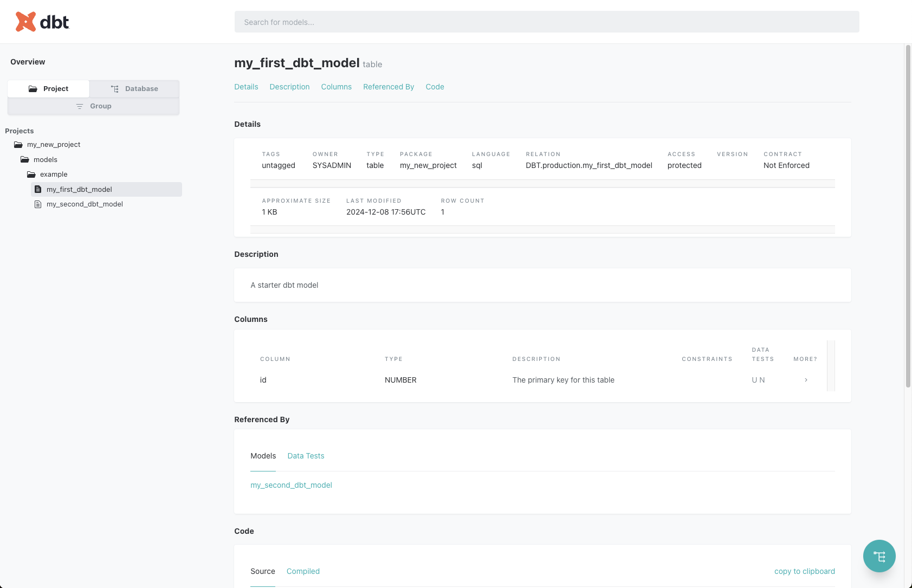Open the lineage graph floating button
Image resolution: width=912 pixels, height=588 pixels.
coord(879,556)
